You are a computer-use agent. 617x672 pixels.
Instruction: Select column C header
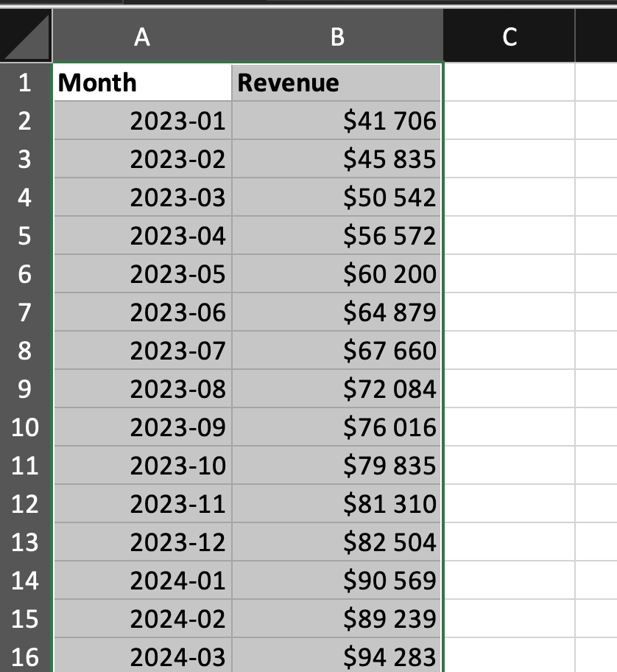[509, 37]
